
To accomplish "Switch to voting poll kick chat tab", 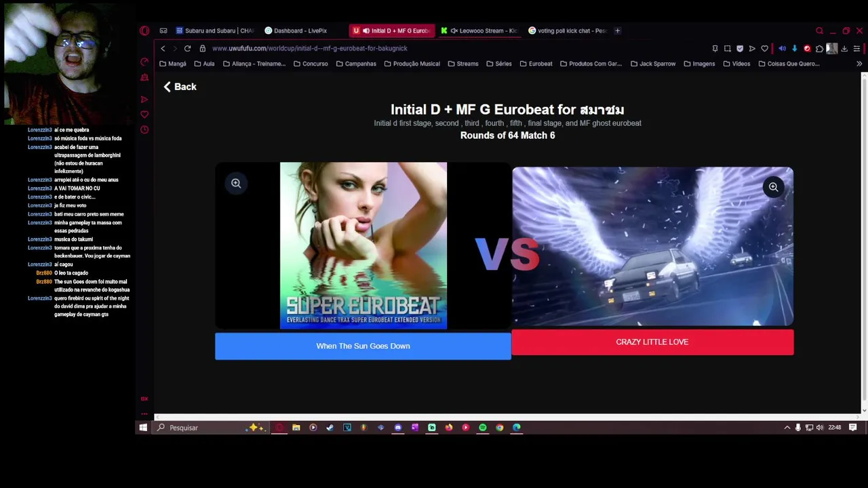I will (x=568, y=30).
